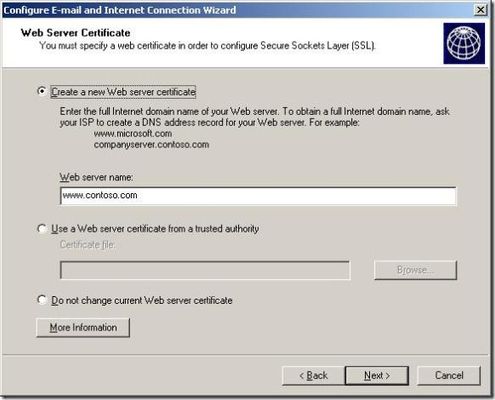495x400 pixels.
Task: Go to previous step with Back
Action: [x=313, y=376]
